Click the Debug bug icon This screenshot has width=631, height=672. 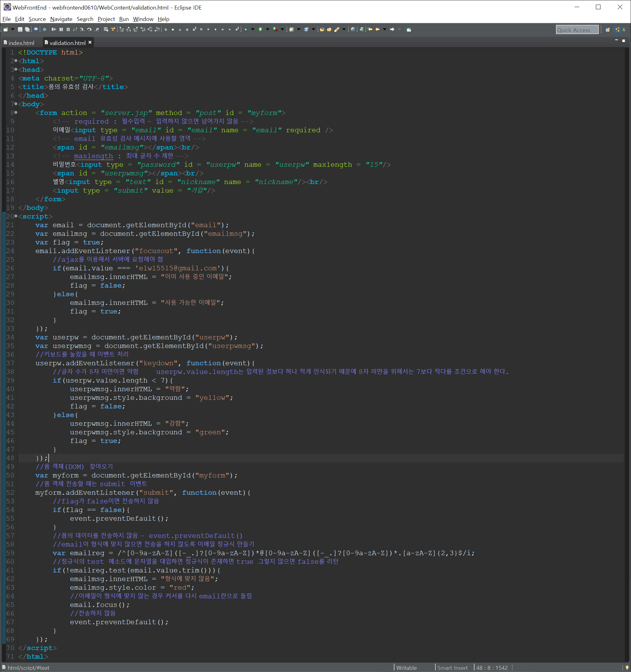click(x=246, y=29)
